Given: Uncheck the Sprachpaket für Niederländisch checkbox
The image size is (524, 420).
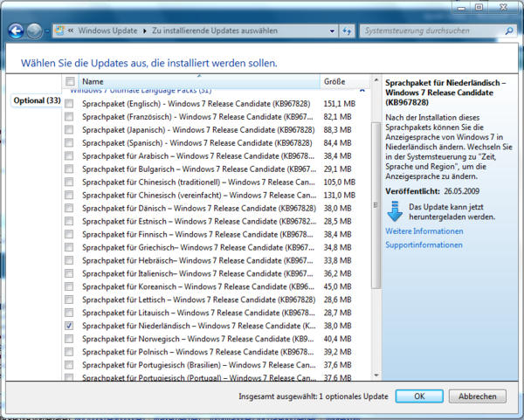Looking at the screenshot, I should (x=69, y=326).
